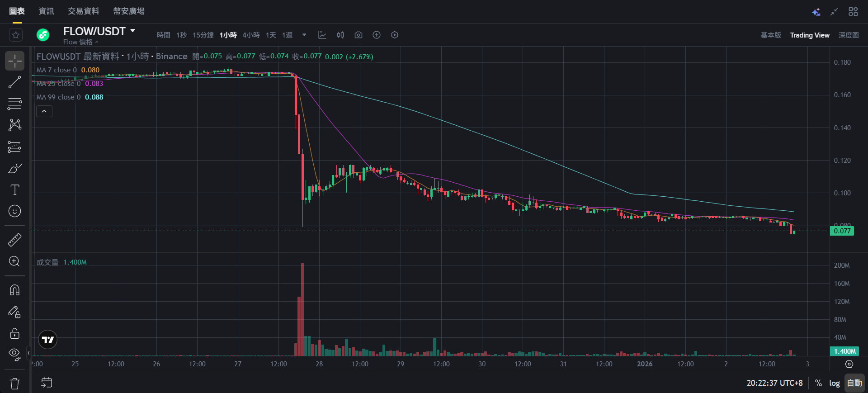Select the trend line drawing tool

click(14, 82)
